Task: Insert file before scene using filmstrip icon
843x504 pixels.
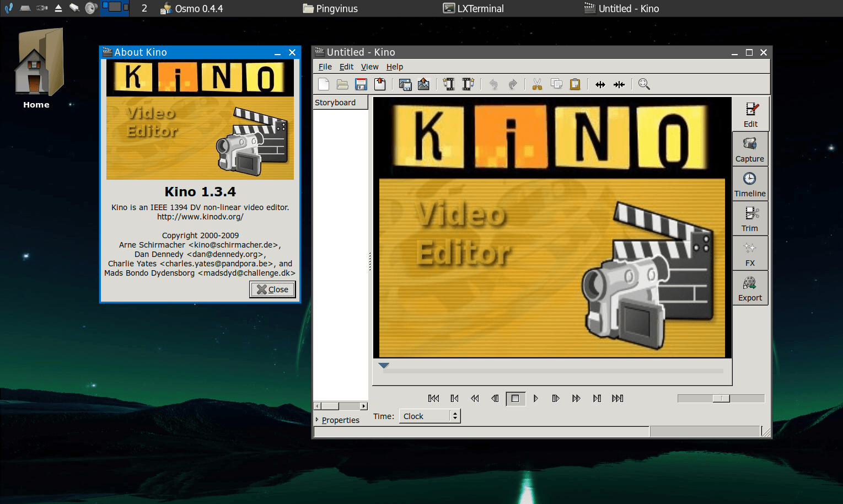Action: 449,84
